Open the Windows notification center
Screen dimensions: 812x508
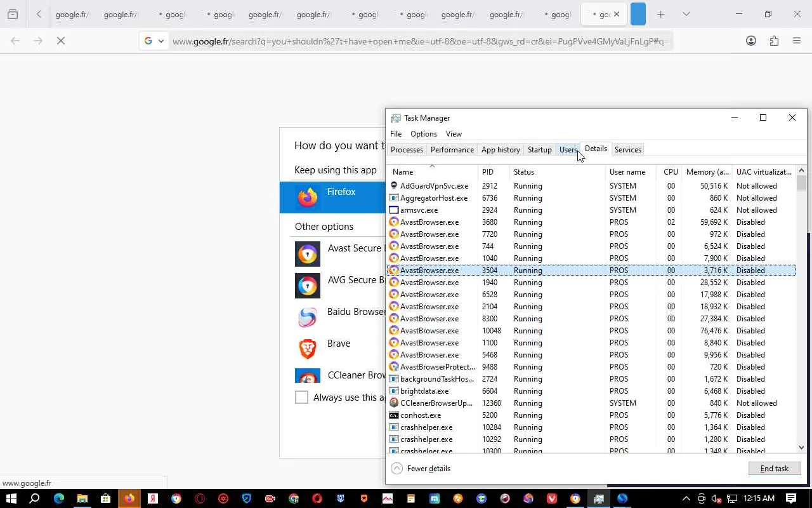[791, 498]
